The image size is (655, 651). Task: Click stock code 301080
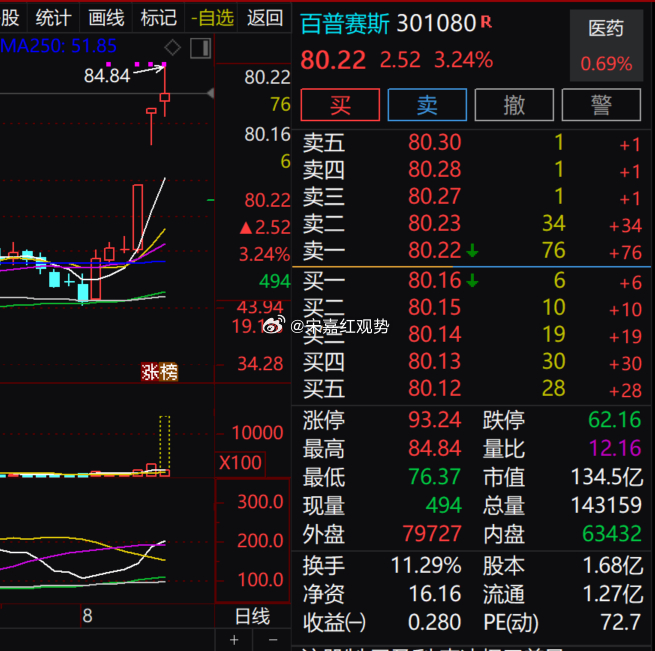coord(436,23)
